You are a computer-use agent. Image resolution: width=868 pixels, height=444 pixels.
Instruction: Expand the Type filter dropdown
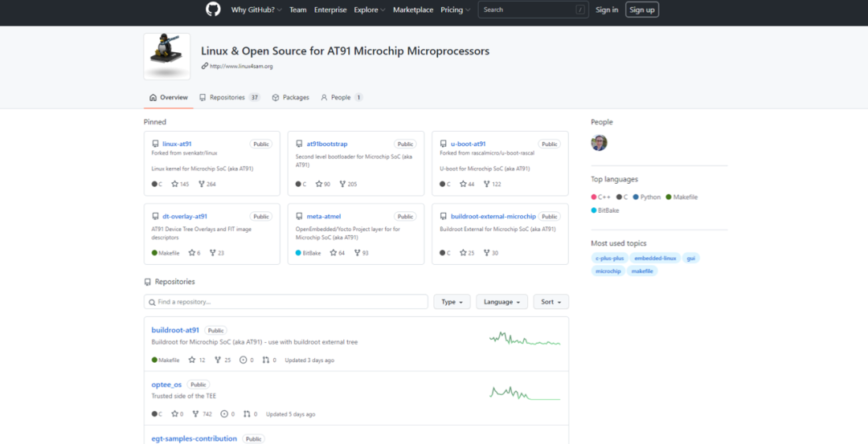(x=452, y=302)
